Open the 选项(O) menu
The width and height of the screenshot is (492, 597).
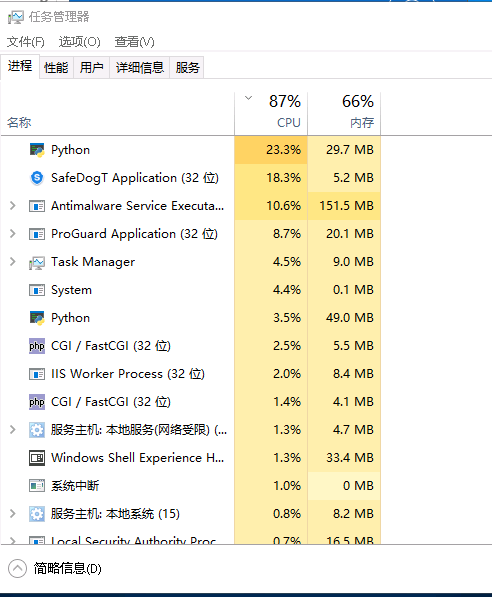(80, 42)
